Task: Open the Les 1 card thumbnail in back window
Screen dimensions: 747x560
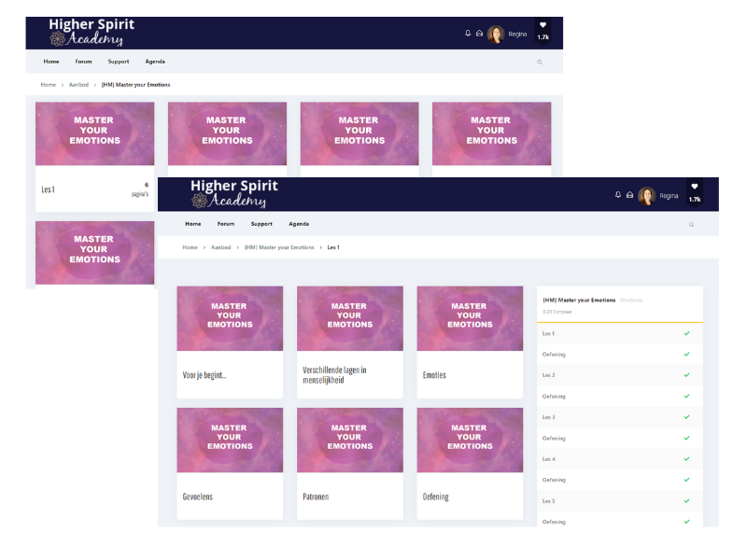Action: tap(95, 133)
